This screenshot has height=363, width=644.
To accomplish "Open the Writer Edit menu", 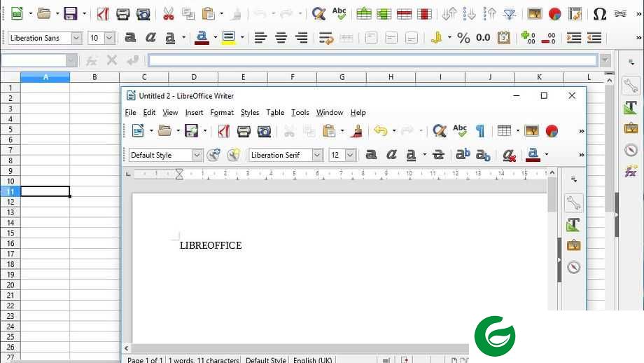I will coord(149,113).
